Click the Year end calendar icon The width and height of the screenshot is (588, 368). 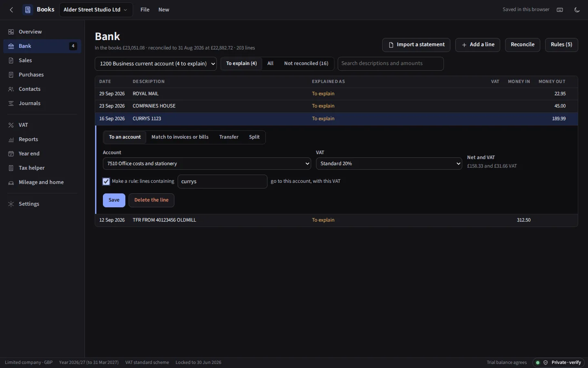click(11, 154)
